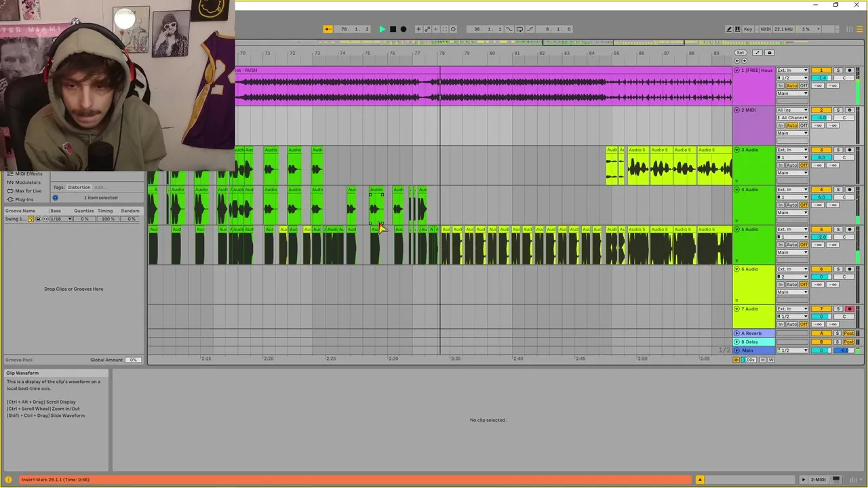Toggle the Loop switch in transport
The width and height of the screenshot is (868, 488).
click(519, 29)
